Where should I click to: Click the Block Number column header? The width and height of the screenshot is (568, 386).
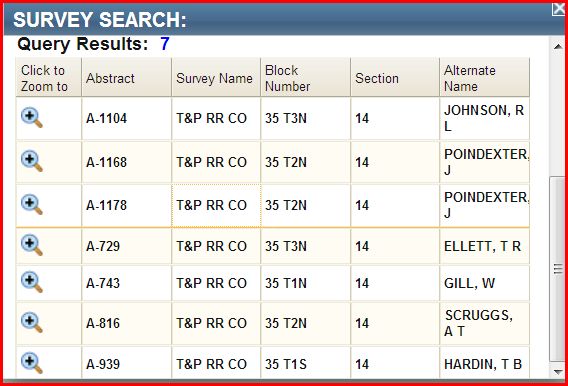pos(305,77)
